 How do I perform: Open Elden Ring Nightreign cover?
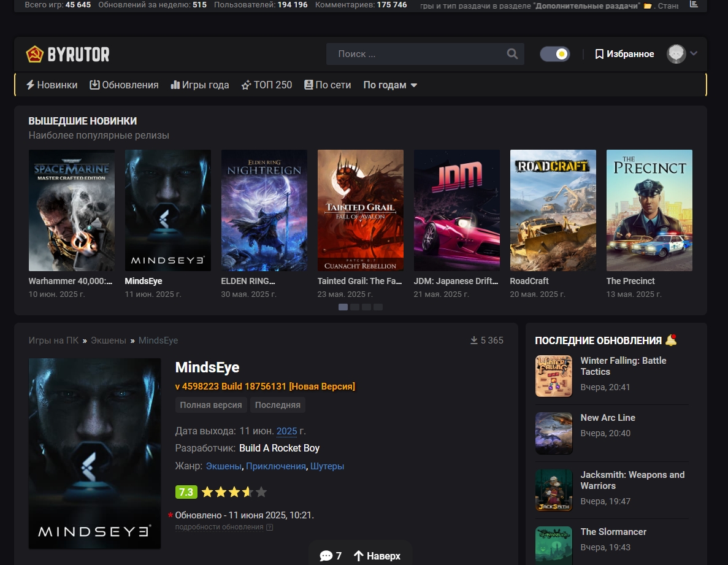point(264,210)
